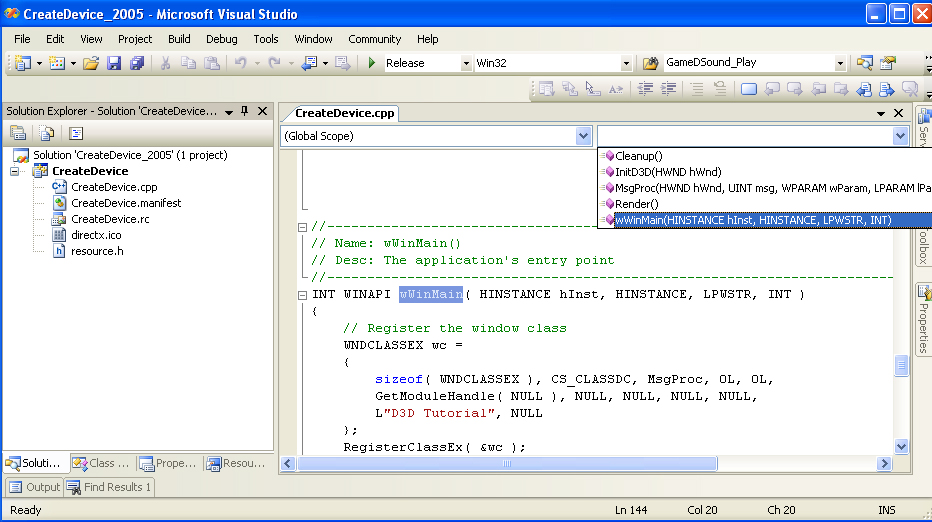932x522 pixels.
Task: Click the Increase Line Indent icon
Action: (668, 89)
